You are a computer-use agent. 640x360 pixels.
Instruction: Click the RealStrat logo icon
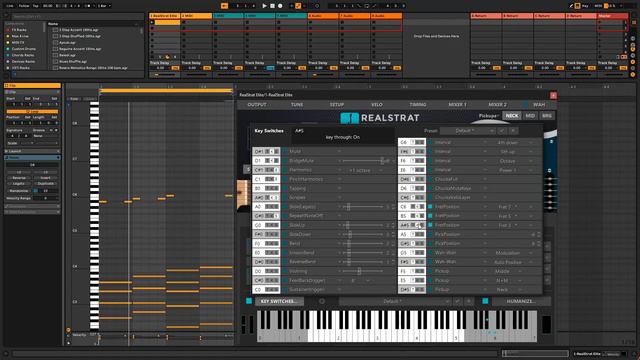click(x=349, y=118)
